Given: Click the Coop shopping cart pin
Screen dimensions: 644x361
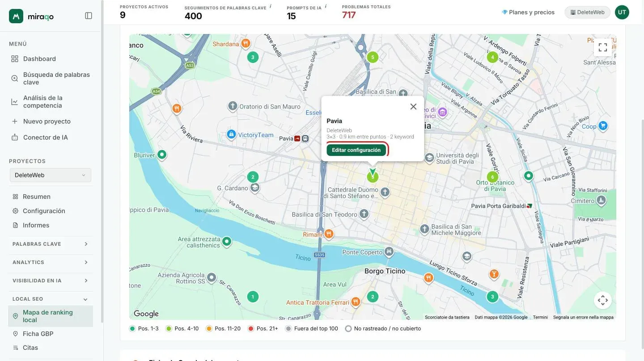Looking at the screenshot, I should point(603,126).
